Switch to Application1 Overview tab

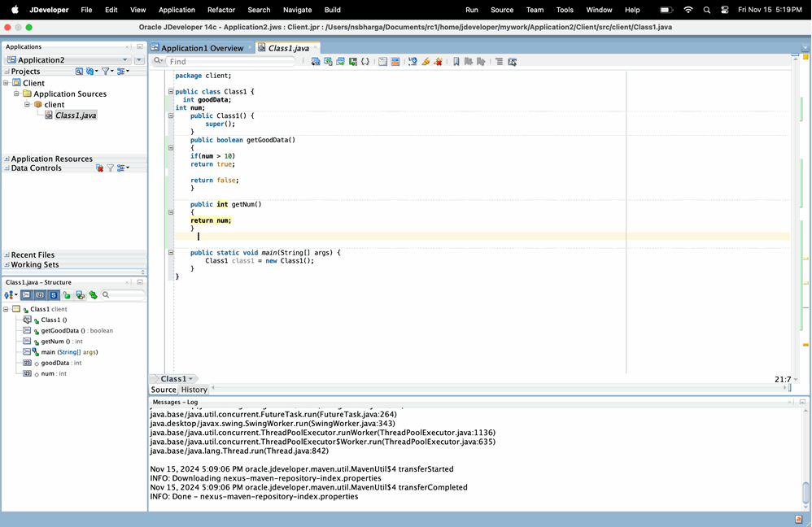(202, 48)
